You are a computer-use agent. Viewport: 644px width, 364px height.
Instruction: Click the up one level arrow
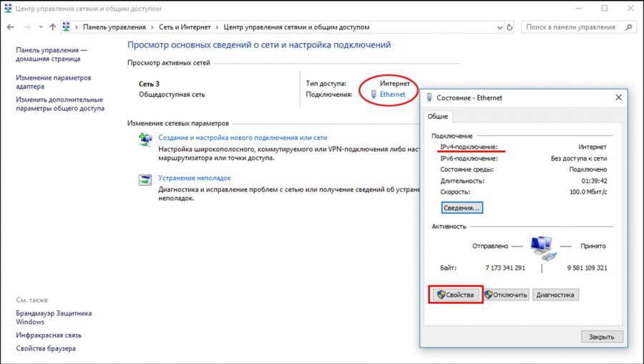52,27
